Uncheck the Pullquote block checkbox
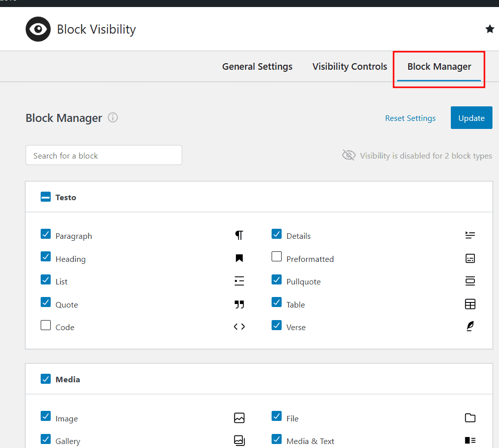499x448 pixels. click(277, 279)
